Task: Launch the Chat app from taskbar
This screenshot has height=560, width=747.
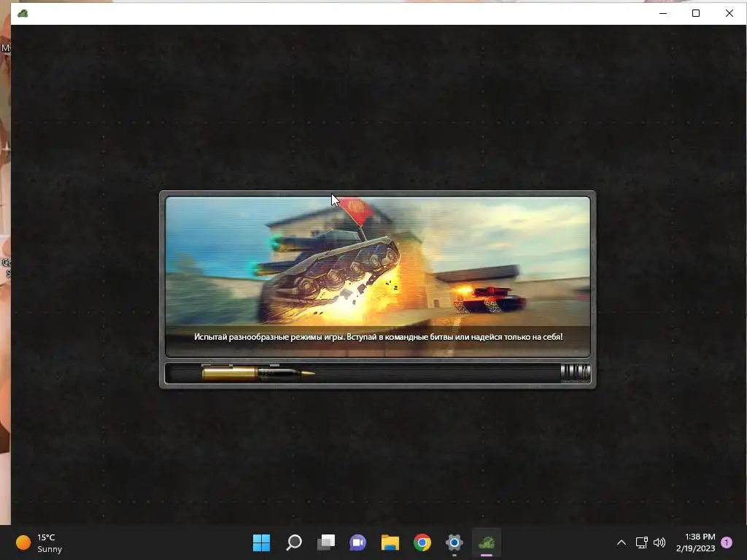Action: pos(357,542)
